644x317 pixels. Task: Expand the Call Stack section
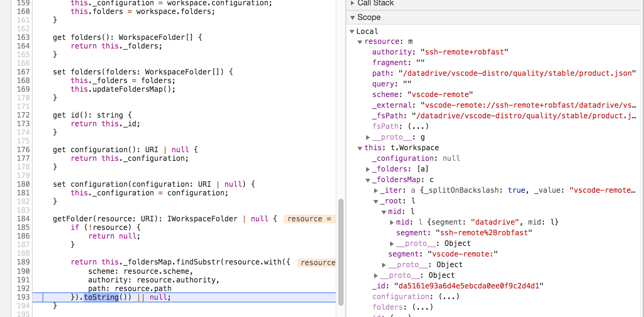click(x=352, y=3)
